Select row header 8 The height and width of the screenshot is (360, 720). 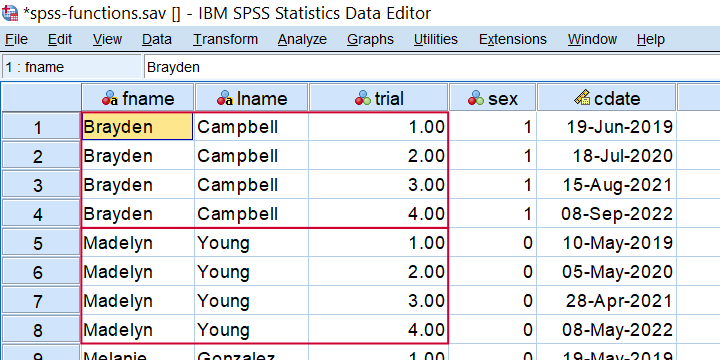(x=41, y=329)
